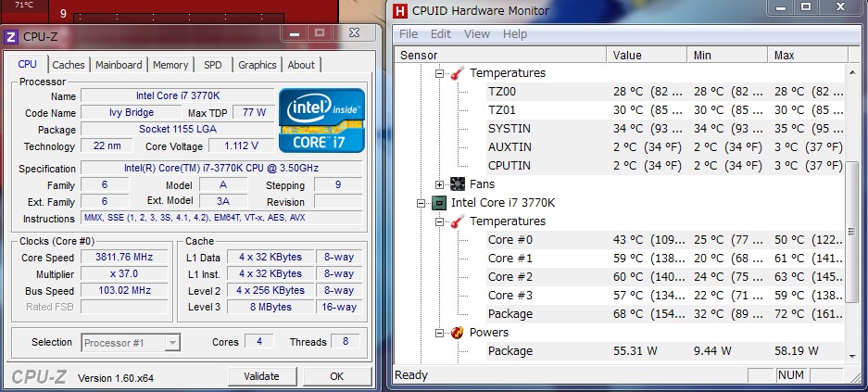
Task: Click the Core Voltage value 1.112 V
Action: [241, 146]
